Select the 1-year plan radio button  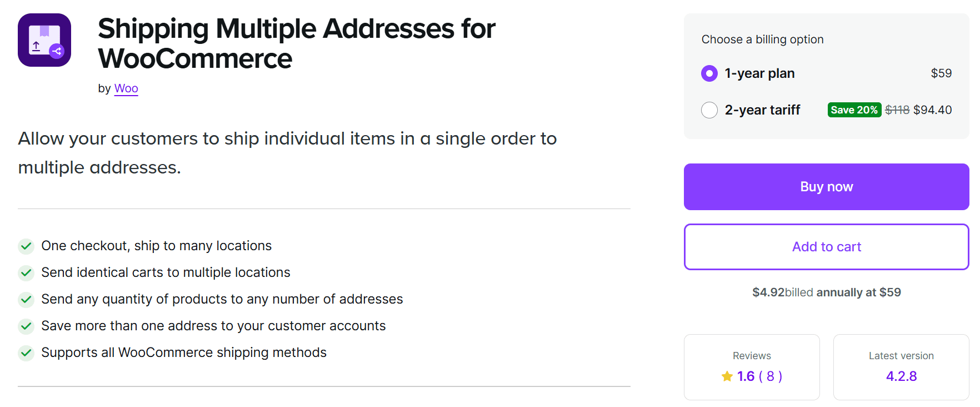coord(709,73)
